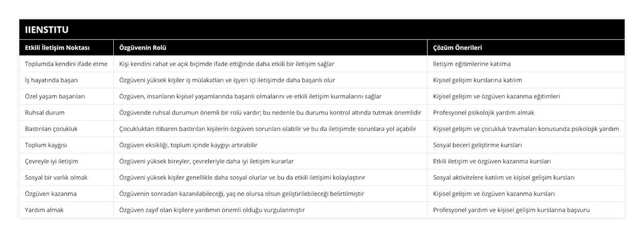Select the "Profesyonel psikolojik yardım almak" cell
The image size is (644, 237).
tap(484, 113)
